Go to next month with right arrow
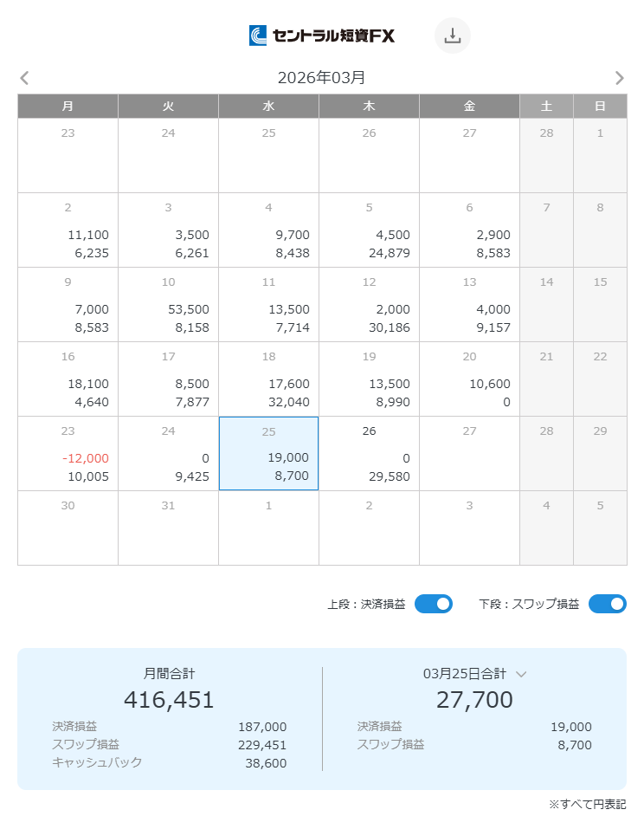The image size is (644, 829). click(x=619, y=78)
